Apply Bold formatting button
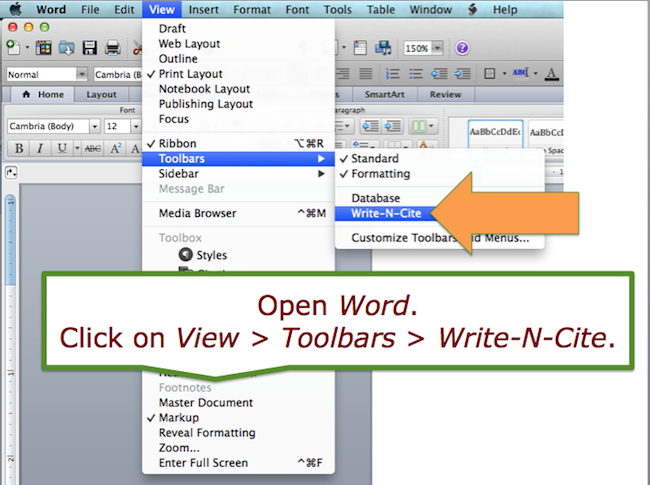This screenshot has height=485, width=650. 18,148
